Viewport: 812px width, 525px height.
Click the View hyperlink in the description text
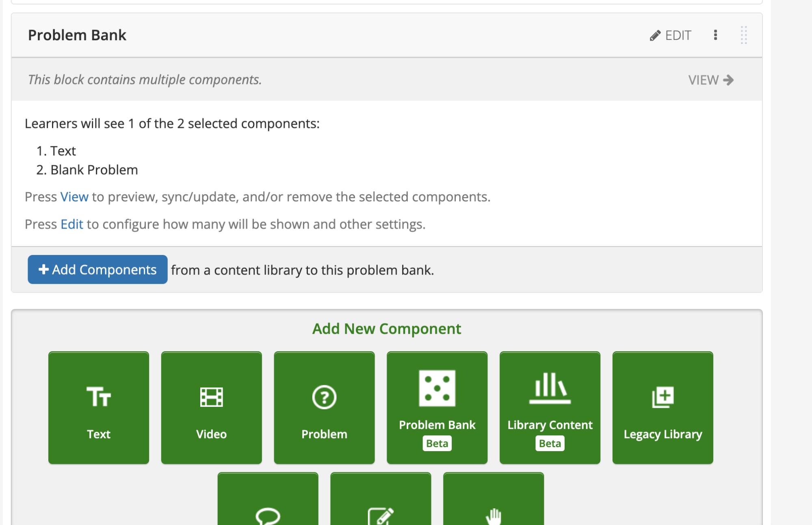pos(74,197)
